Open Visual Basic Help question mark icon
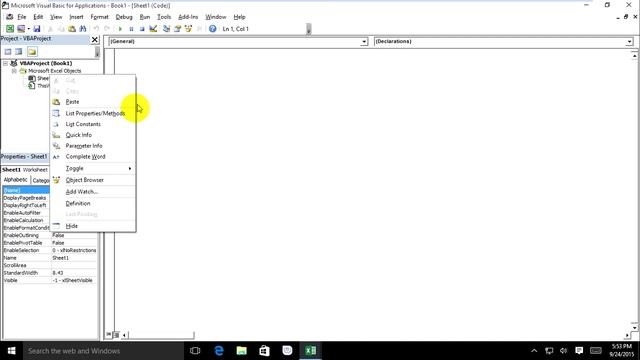The width and height of the screenshot is (640, 360). [x=212, y=29]
